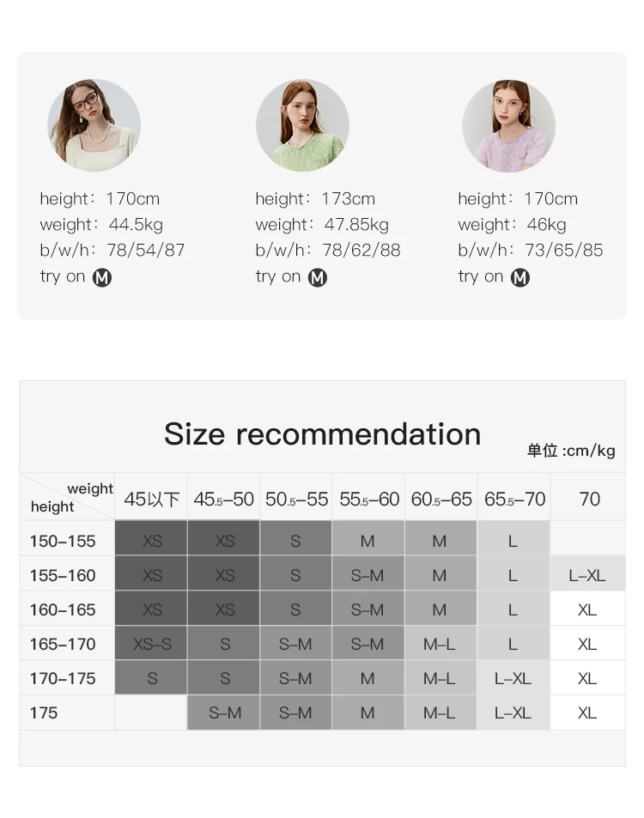Image resolution: width=644 pixels, height=818 pixels.
Task: Click the M badge under 44.5kg model
Action: tap(102, 277)
